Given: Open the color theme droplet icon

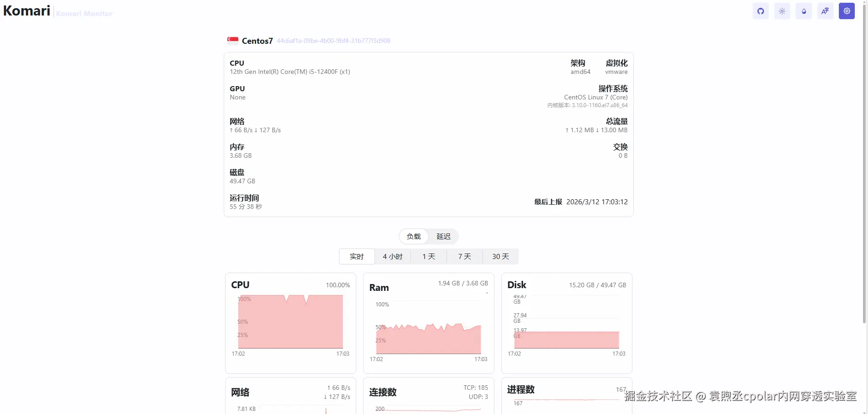Looking at the screenshot, I should coord(804,11).
